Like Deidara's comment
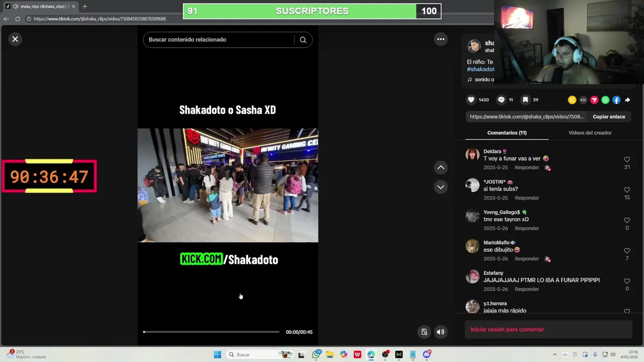 click(627, 160)
